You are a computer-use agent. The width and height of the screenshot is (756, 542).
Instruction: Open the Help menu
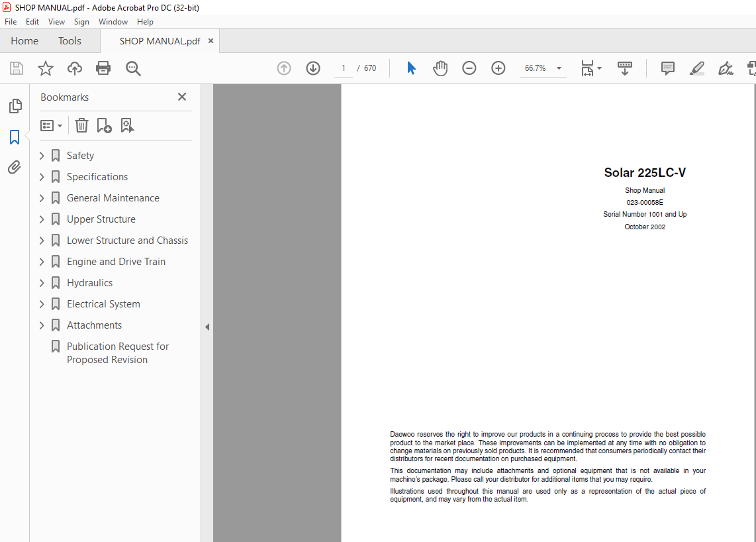point(145,22)
